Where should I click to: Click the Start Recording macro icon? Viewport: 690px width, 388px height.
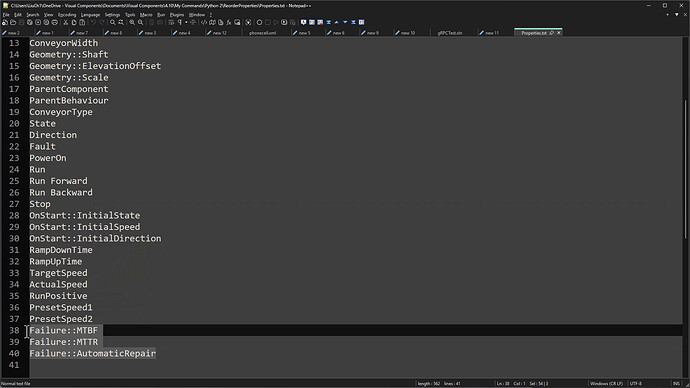pyautogui.click(x=259, y=22)
